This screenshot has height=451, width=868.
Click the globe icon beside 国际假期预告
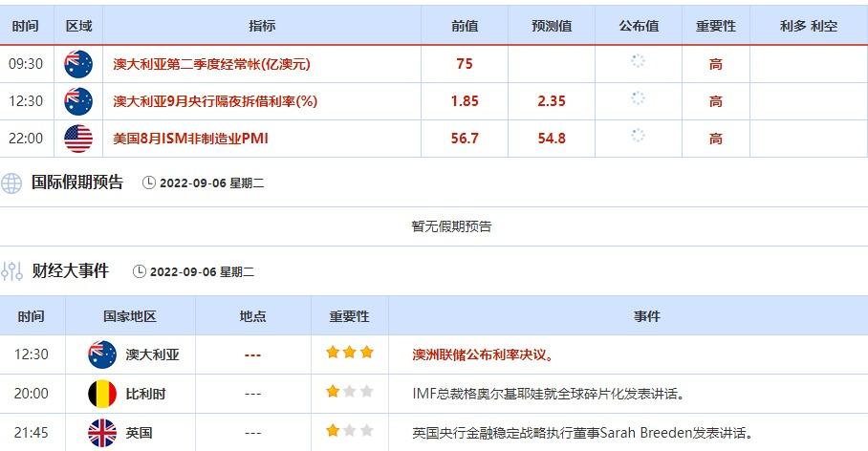pyautogui.click(x=11, y=183)
